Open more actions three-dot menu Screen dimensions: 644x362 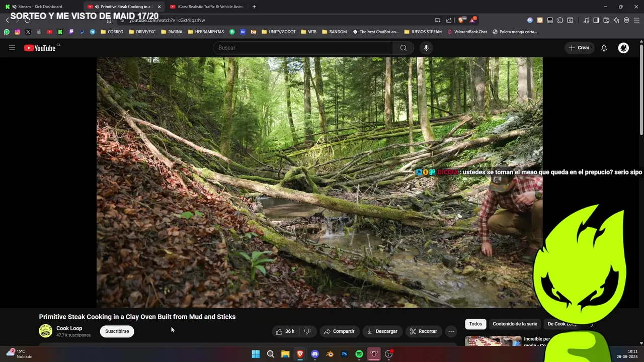[451, 331]
